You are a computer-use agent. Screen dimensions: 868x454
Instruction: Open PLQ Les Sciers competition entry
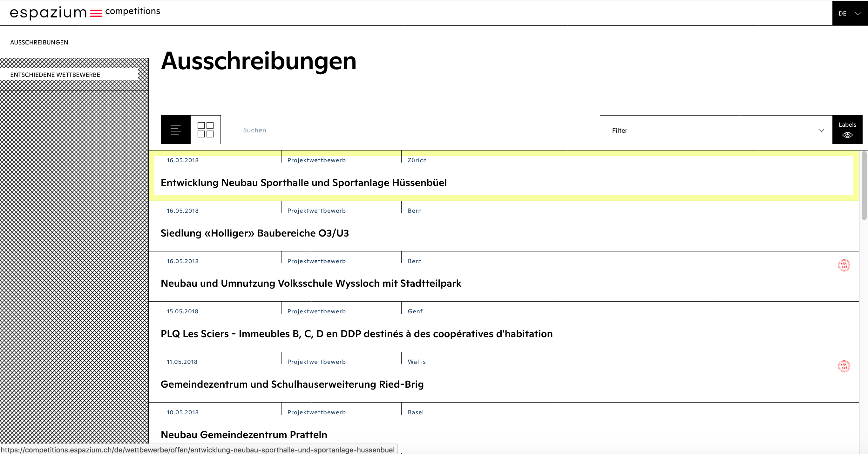[356, 334]
